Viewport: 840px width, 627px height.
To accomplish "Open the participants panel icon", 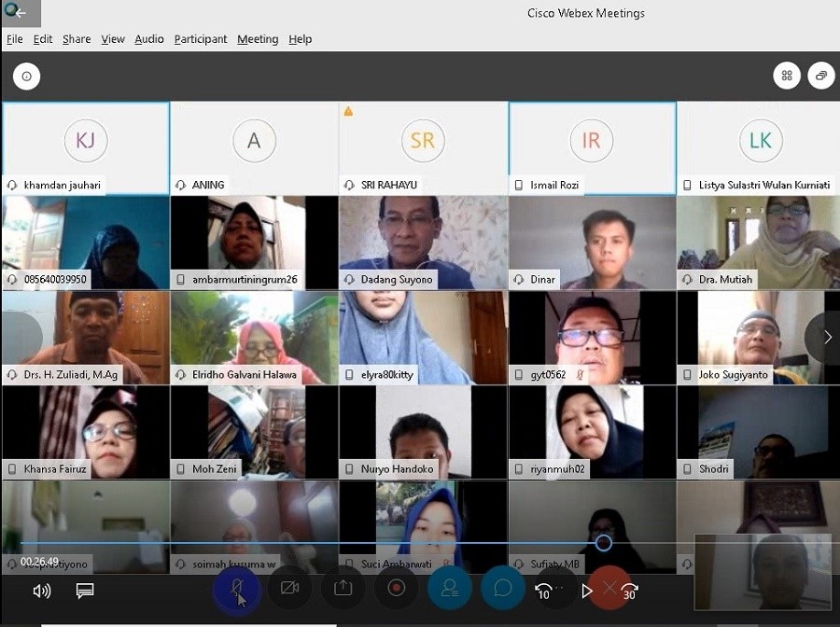I will [x=449, y=587].
